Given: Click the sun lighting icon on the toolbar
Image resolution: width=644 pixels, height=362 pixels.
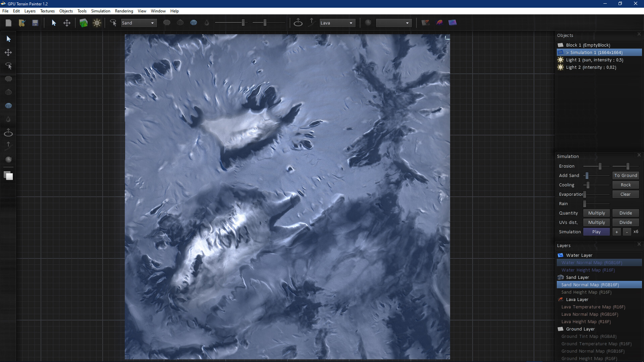Looking at the screenshot, I should click(97, 22).
